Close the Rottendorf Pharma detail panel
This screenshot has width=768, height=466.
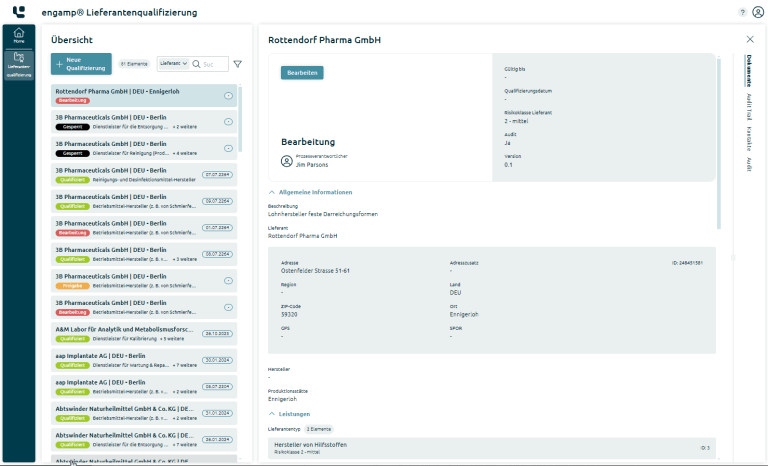[750, 39]
